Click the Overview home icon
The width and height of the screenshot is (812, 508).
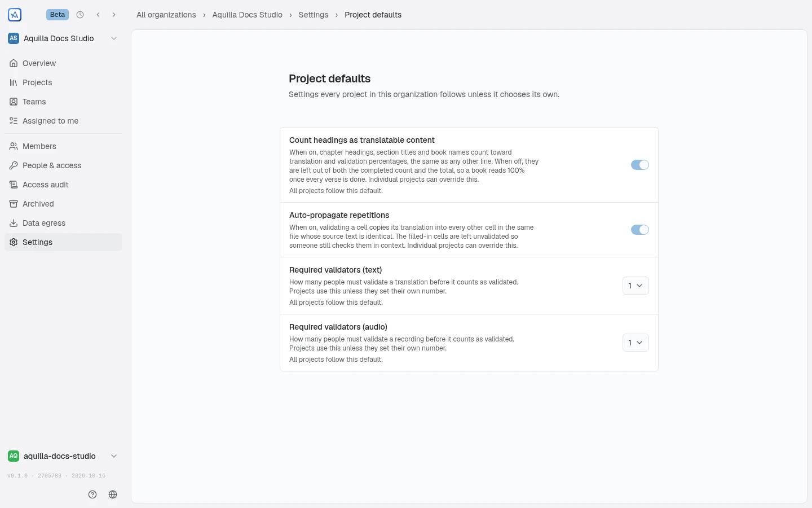[x=14, y=63]
